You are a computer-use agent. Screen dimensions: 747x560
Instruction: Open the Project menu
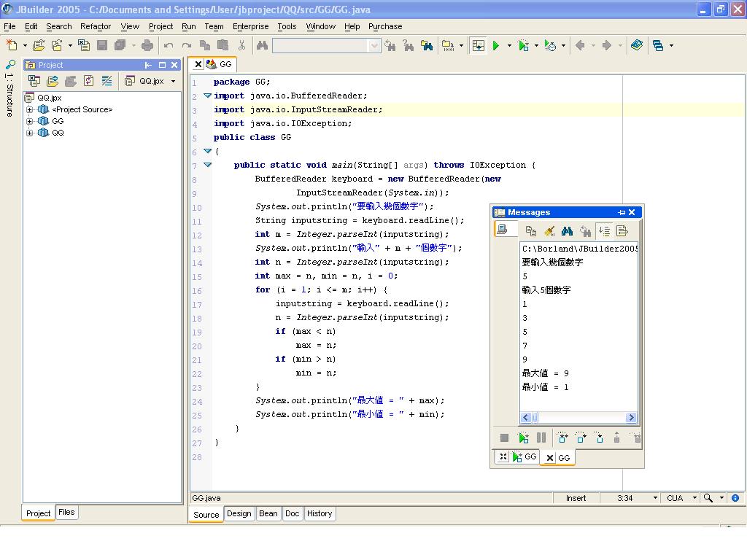(160, 27)
